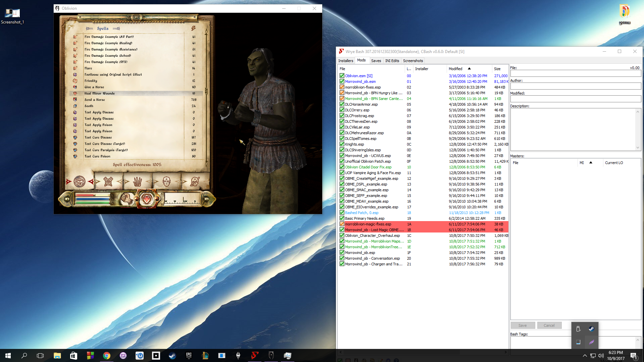Viewport: 644px width, 362px height.
Task: Open GOG Galaxy from the taskbar
Action: pyautogui.click(x=123, y=356)
